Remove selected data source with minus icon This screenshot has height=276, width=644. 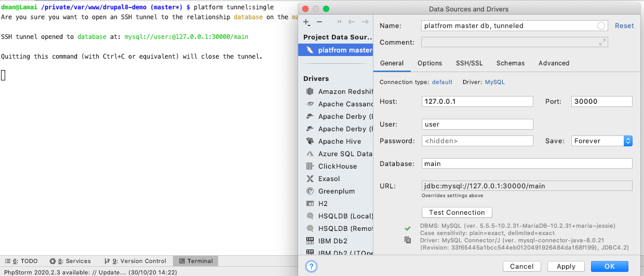click(x=319, y=22)
